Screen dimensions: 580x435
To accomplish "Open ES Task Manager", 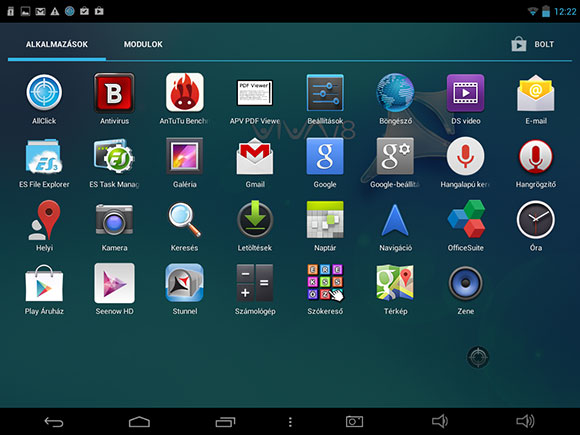I will (114, 156).
